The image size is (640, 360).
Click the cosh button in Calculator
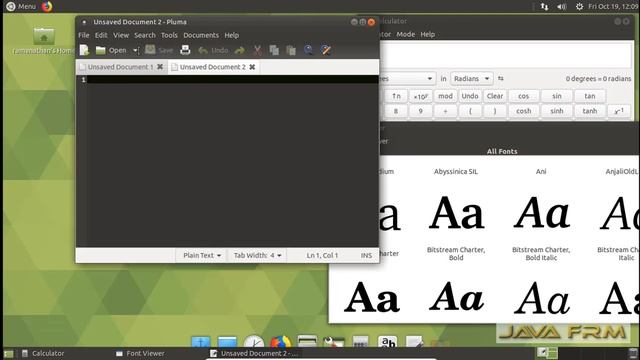point(523,111)
